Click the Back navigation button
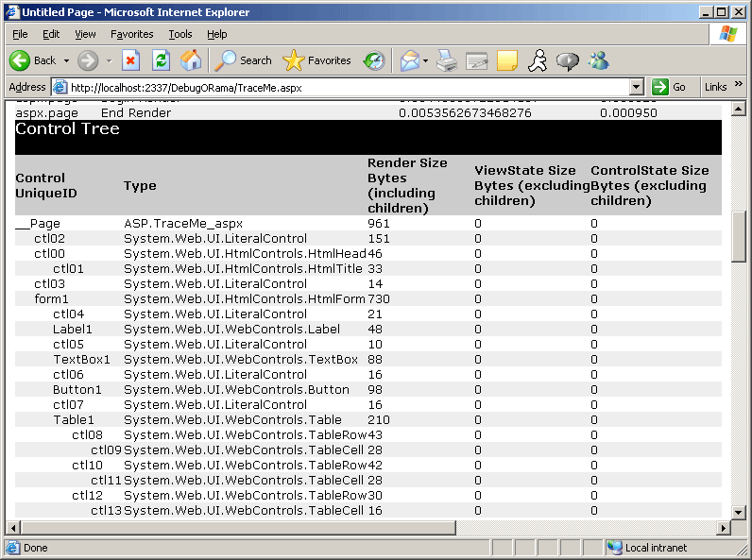Screen dimensions: 752x560 [33, 60]
